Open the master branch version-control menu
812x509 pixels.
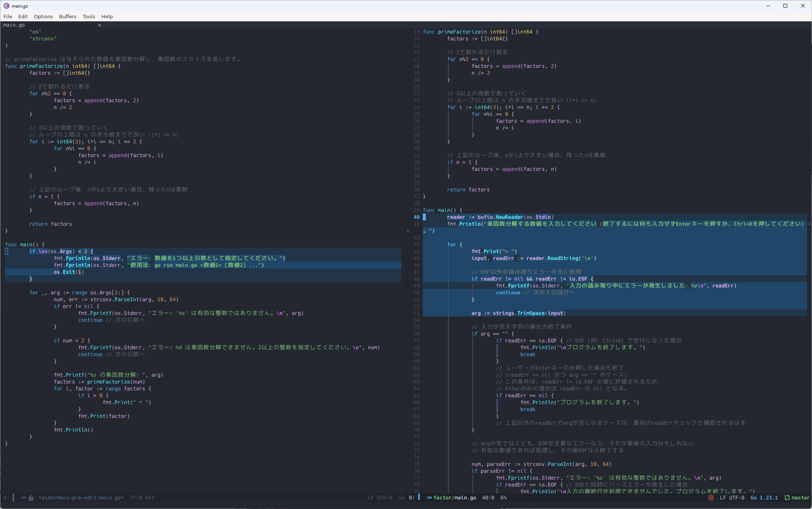click(x=800, y=498)
